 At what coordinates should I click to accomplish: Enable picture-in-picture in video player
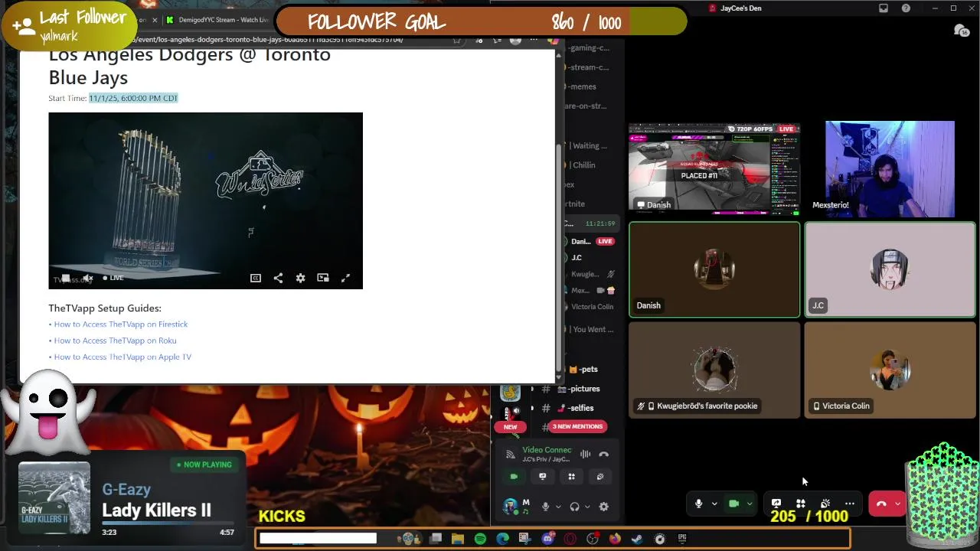tap(323, 278)
